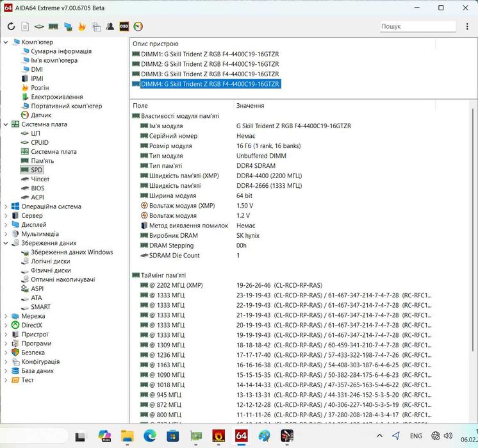Click the memory module toolbar icon

53,26
